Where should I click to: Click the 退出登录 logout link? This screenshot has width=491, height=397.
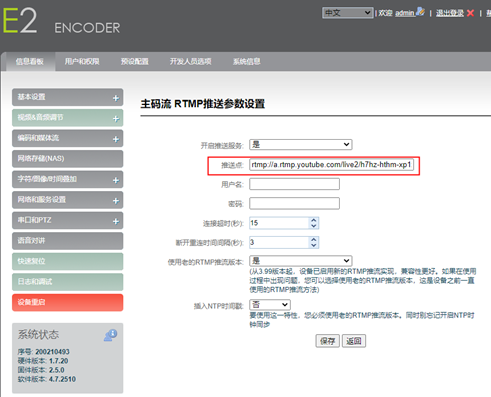point(450,13)
